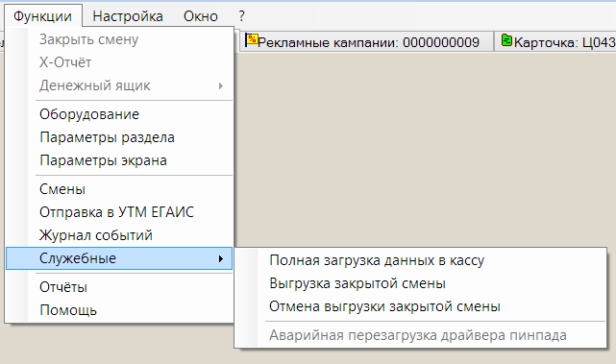Click the Денежный ящик submenu arrow
The image size is (616, 364).
tap(221, 85)
